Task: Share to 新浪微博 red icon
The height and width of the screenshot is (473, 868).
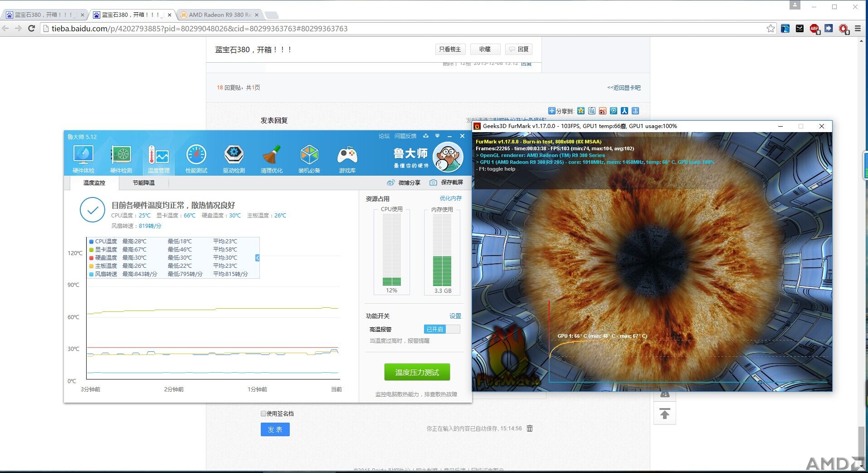Action: coord(603,111)
